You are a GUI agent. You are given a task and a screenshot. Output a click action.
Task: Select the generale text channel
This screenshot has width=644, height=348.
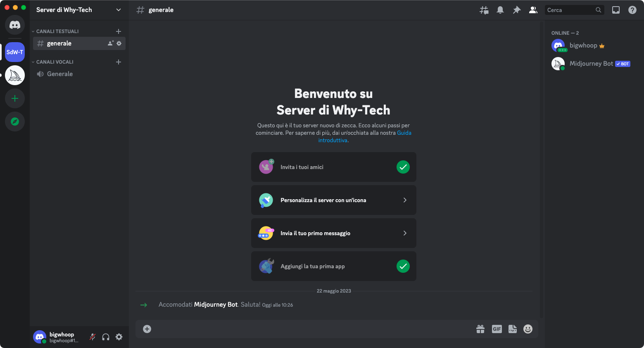click(79, 43)
